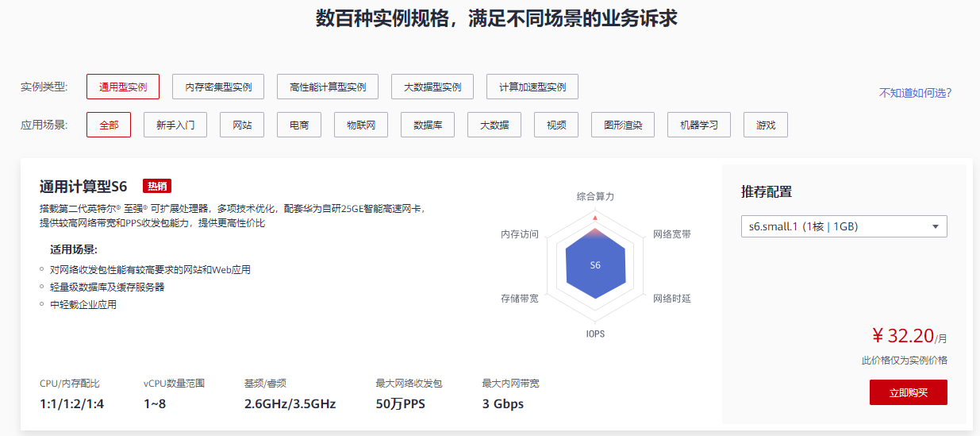
Task: Filter by the 数据库 scenario
Action: [x=428, y=125]
